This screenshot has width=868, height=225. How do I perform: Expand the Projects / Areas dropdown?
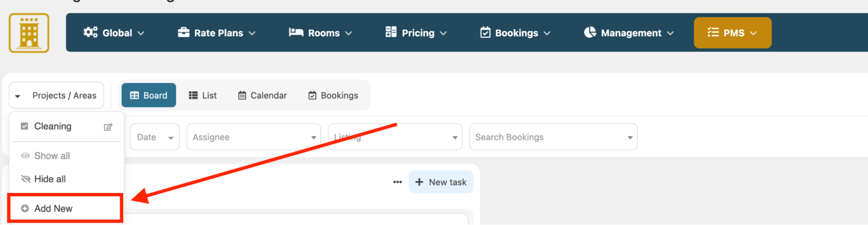click(x=56, y=95)
